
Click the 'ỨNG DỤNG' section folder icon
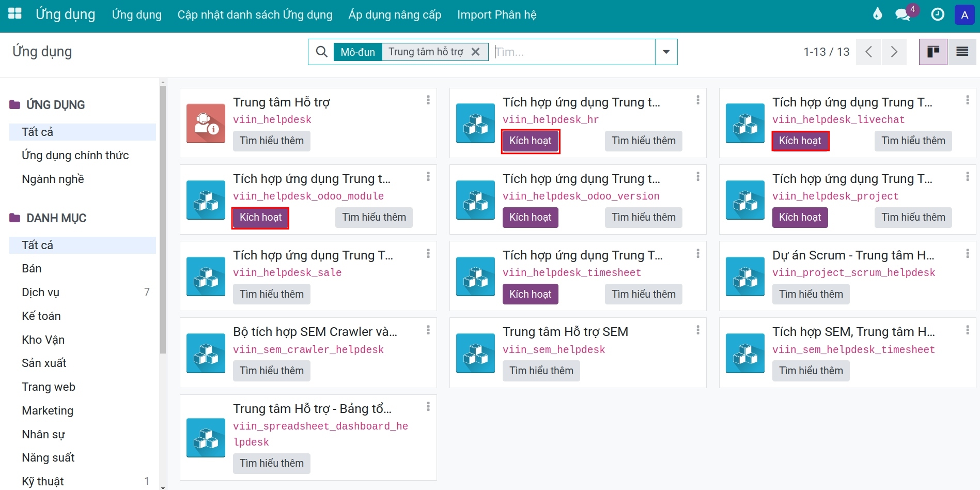tap(15, 105)
